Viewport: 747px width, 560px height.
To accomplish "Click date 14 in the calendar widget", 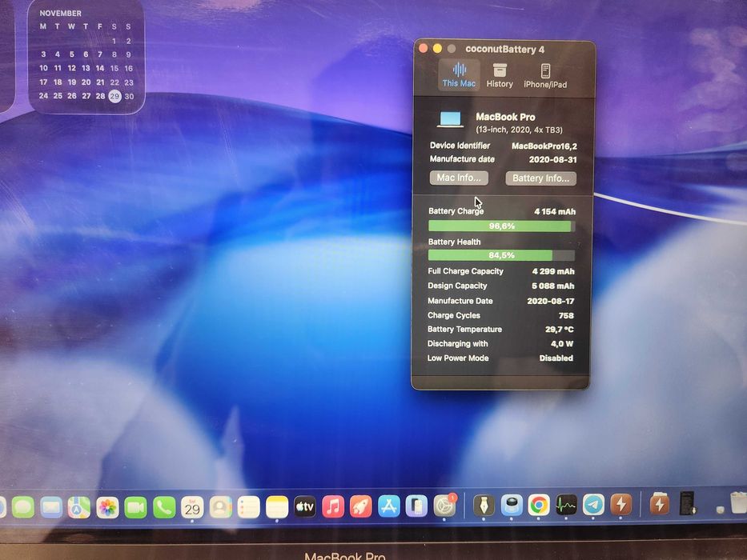I will 100,68.
